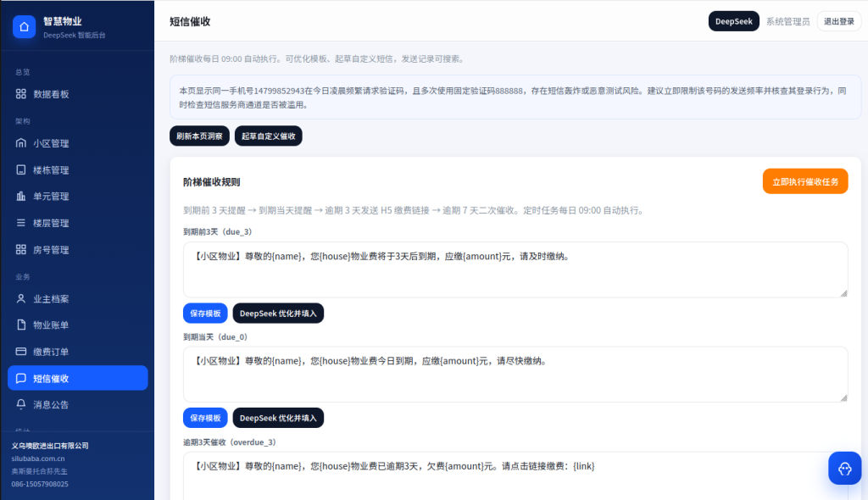The width and height of the screenshot is (868, 500).
Task: Click into the 逾期3天催收 template textarea
Action: click(515, 476)
